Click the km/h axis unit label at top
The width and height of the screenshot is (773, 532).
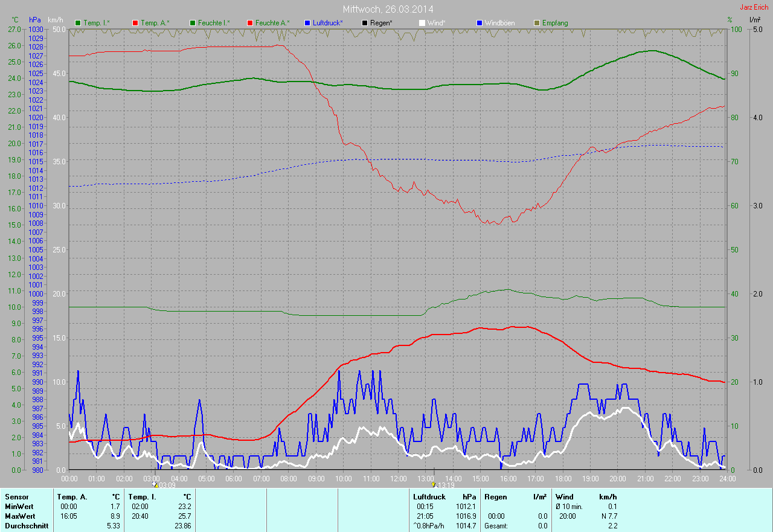point(56,20)
